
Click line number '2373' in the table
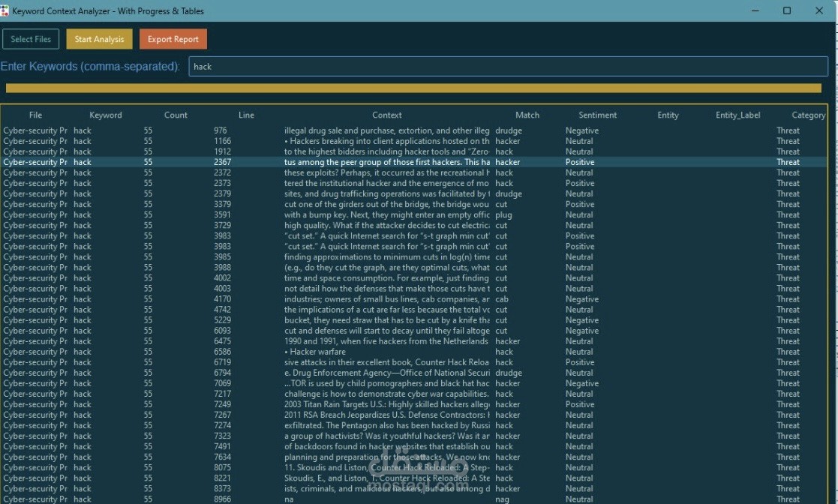[222, 183]
